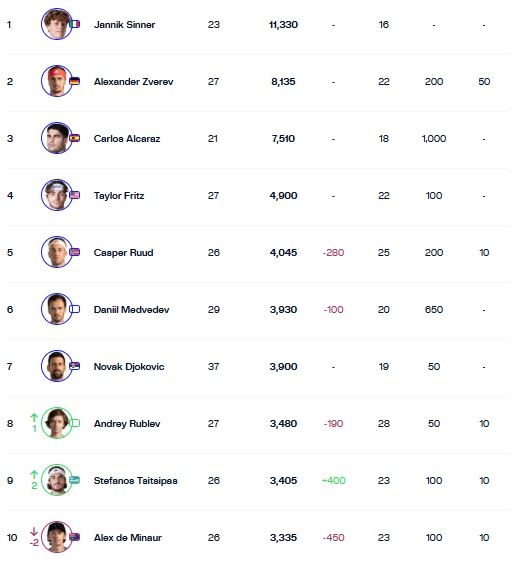Image resolution: width=516 pixels, height=563 pixels.
Task: Click the Norwegian flag next to Casper Ruud
Action: (75, 252)
